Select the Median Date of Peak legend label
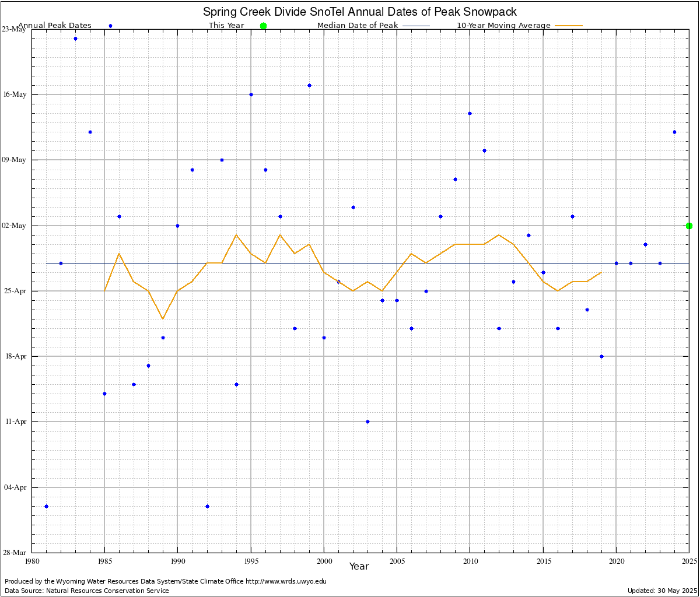Viewport: 700px width, 597px height. (x=358, y=26)
